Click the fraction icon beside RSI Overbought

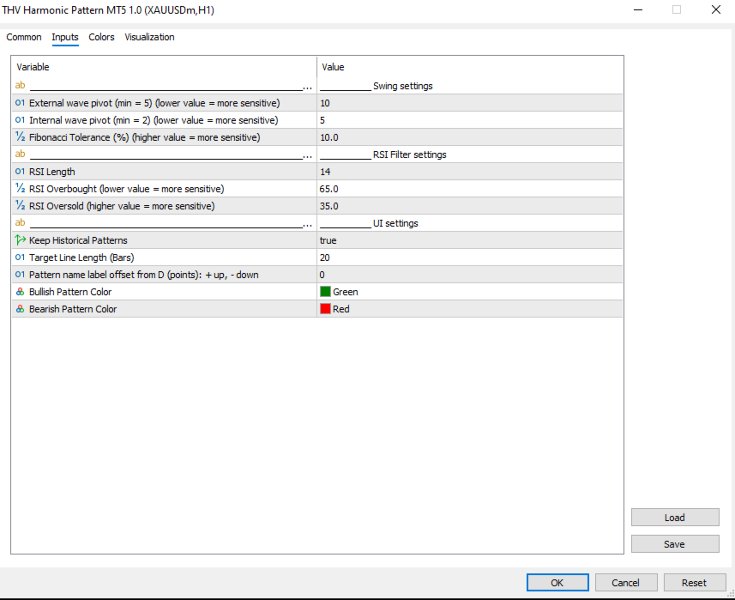(20, 188)
